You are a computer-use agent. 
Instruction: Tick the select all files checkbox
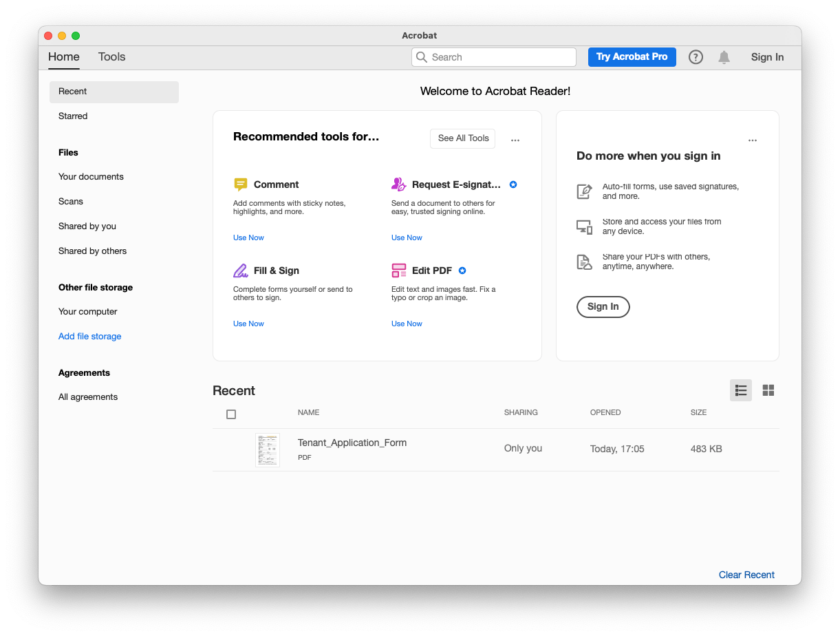[x=231, y=414]
